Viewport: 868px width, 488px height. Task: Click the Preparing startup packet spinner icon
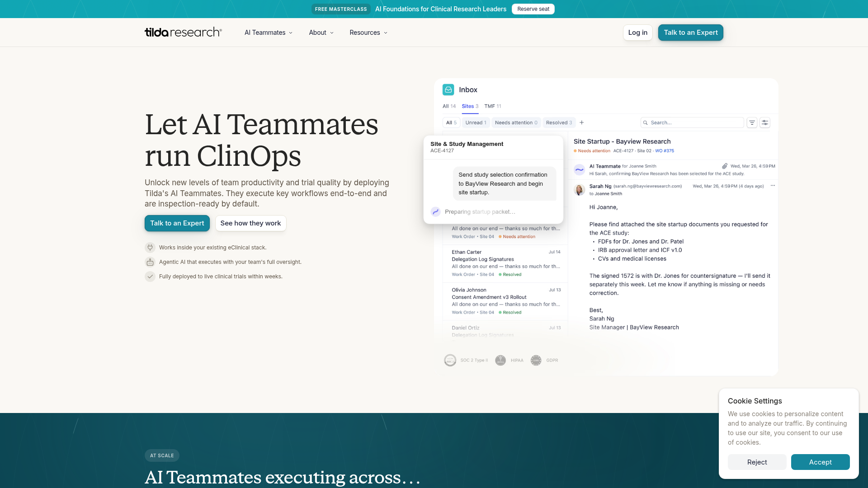(436, 211)
